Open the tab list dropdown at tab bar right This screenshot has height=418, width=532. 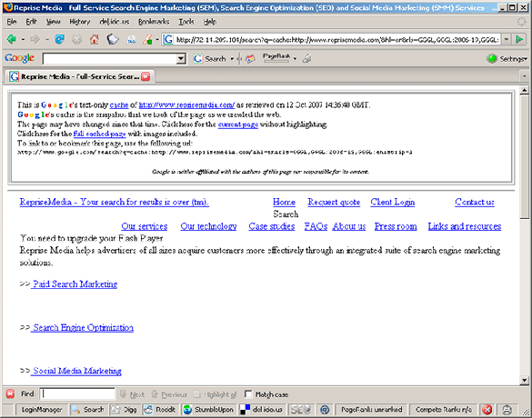[524, 76]
